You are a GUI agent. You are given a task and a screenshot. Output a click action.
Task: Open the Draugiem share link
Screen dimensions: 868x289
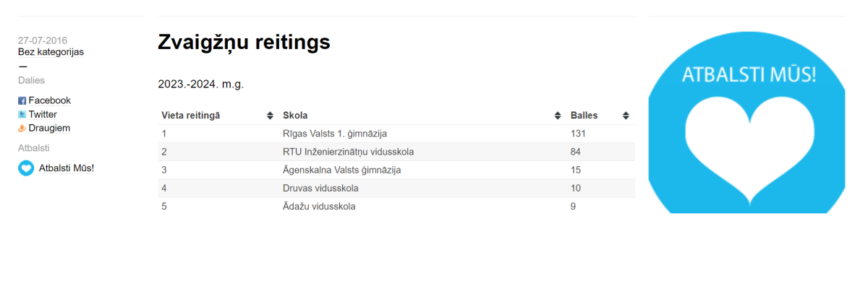pos(49,128)
